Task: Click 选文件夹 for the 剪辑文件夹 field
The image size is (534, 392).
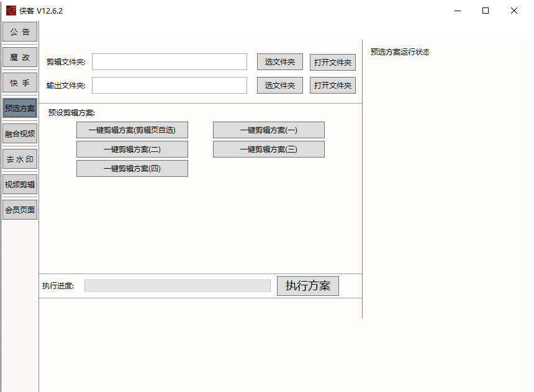Action: coord(279,61)
